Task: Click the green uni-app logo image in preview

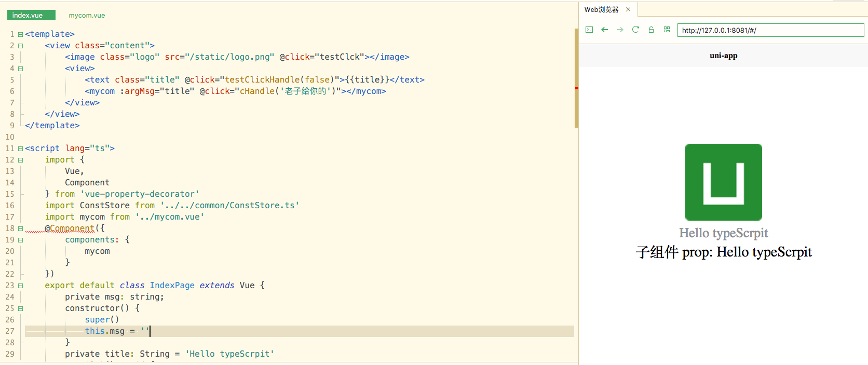Action: coord(724,182)
